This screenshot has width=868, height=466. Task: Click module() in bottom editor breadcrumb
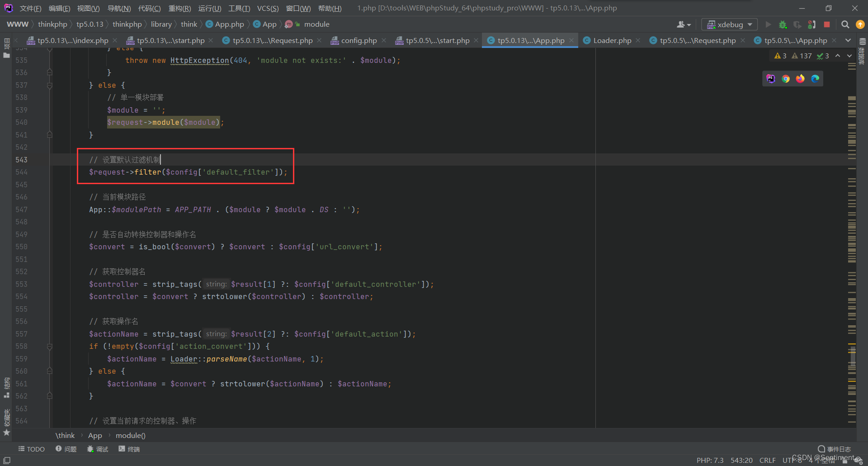[x=131, y=435]
